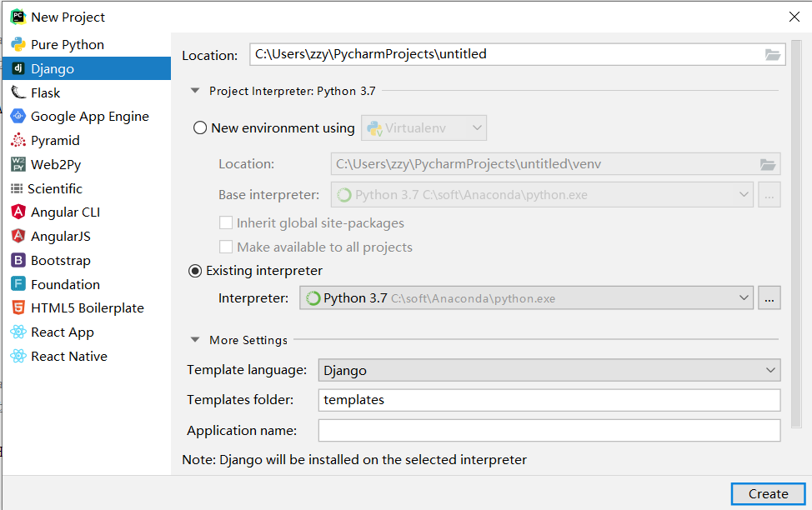The height and width of the screenshot is (510, 812).
Task: Click the Bootstrap B icon
Action: coord(18,261)
